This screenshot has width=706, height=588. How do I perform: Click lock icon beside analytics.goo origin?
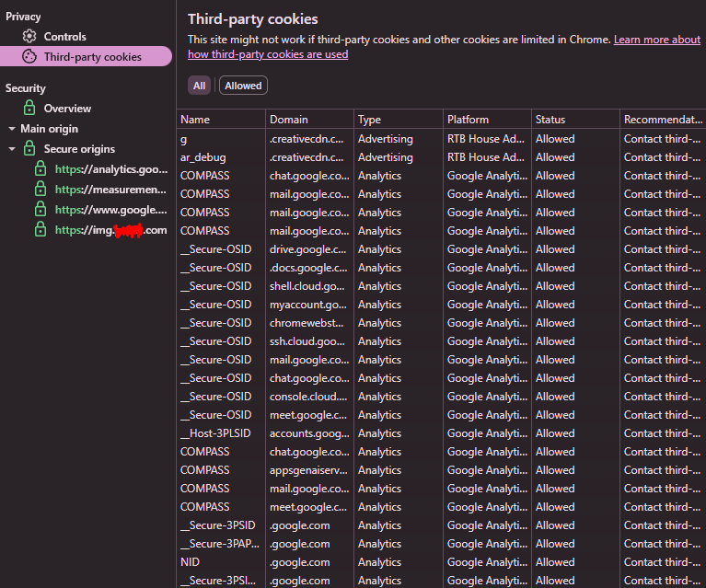tap(41, 168)
